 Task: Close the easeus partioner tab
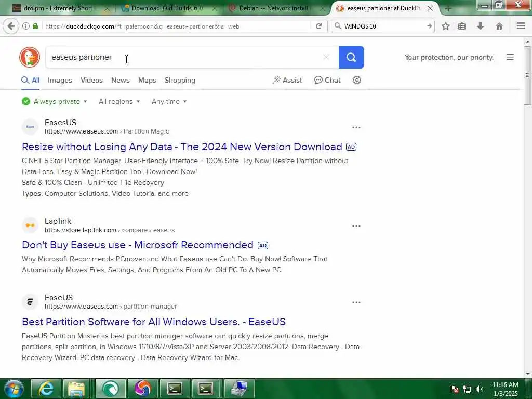point(430,8)
